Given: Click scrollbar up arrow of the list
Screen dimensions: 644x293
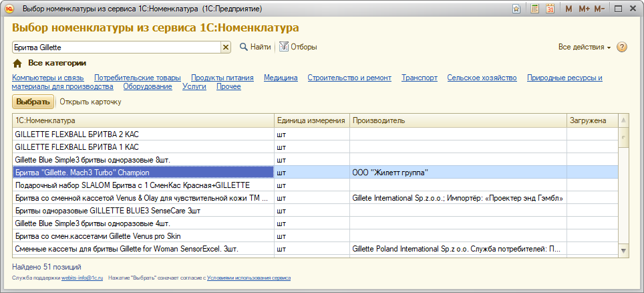Looking at the screenshot, I should pos(623,120).
